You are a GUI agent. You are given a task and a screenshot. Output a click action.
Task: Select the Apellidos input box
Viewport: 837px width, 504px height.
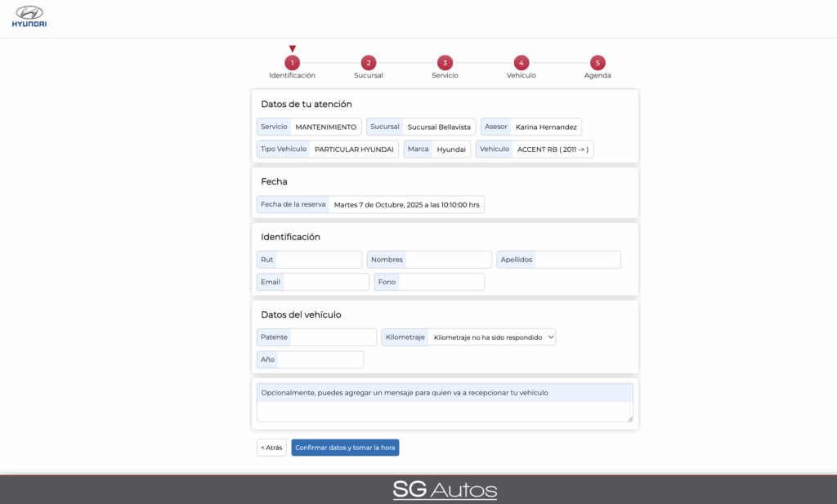point(577,260)
